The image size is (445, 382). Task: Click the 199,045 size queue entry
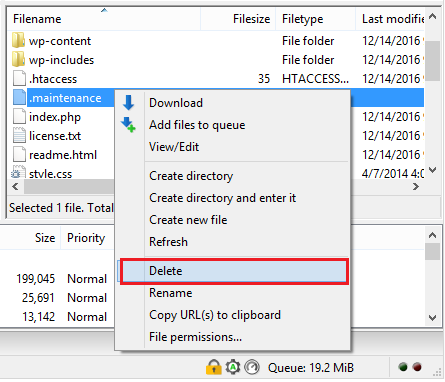click(36, 279)
